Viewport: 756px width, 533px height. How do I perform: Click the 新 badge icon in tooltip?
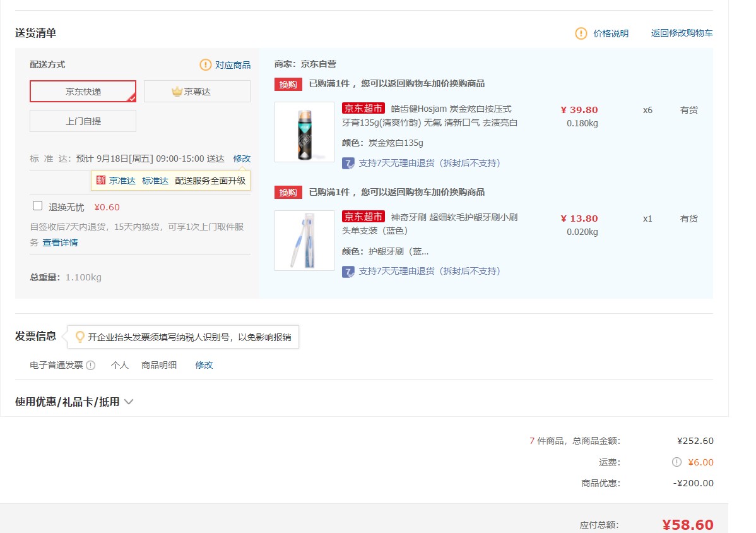(101, 180)
